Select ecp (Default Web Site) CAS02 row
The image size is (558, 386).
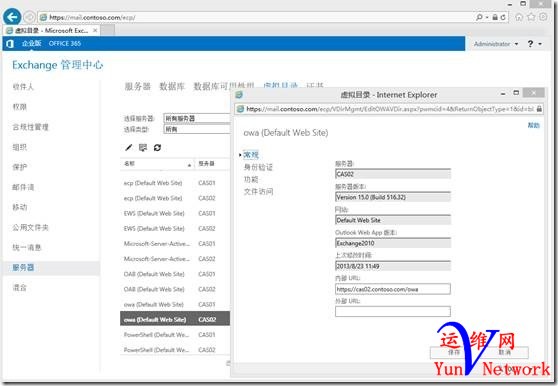pyautogui.click(x=175, y=198)
